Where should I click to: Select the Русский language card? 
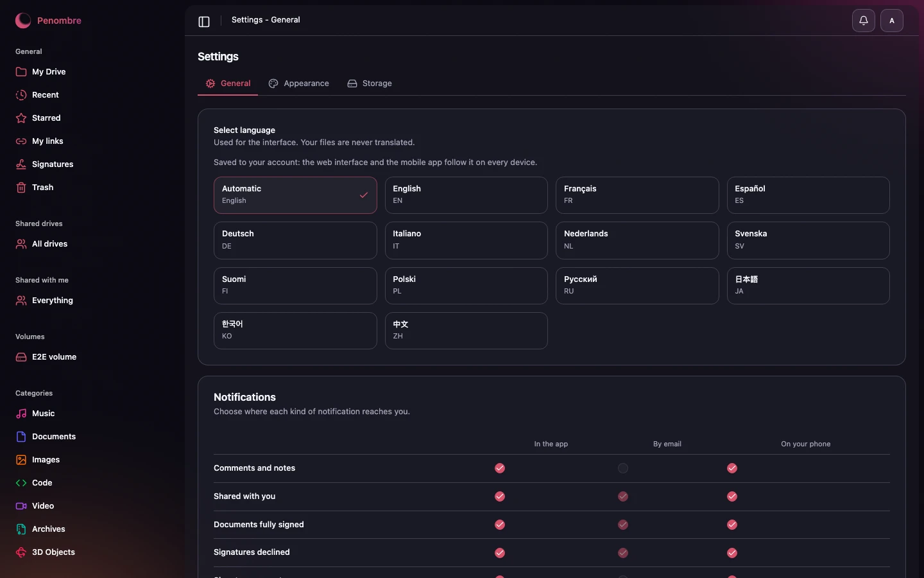(x=637, y=286)
